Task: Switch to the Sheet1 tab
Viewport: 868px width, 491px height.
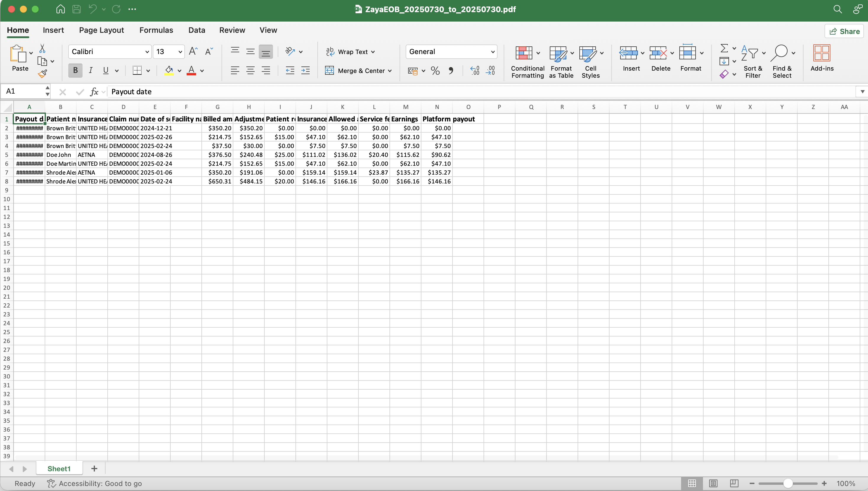Action: (59, 469)
